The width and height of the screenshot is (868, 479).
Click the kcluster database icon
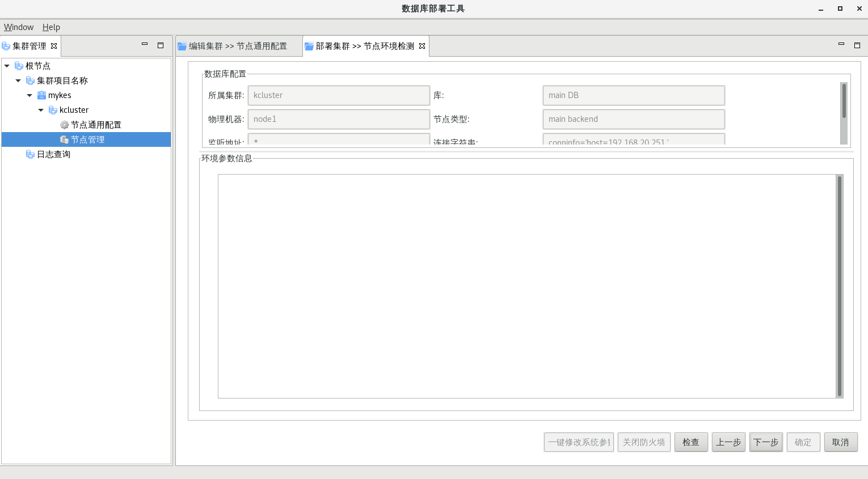tap(53, 110)
